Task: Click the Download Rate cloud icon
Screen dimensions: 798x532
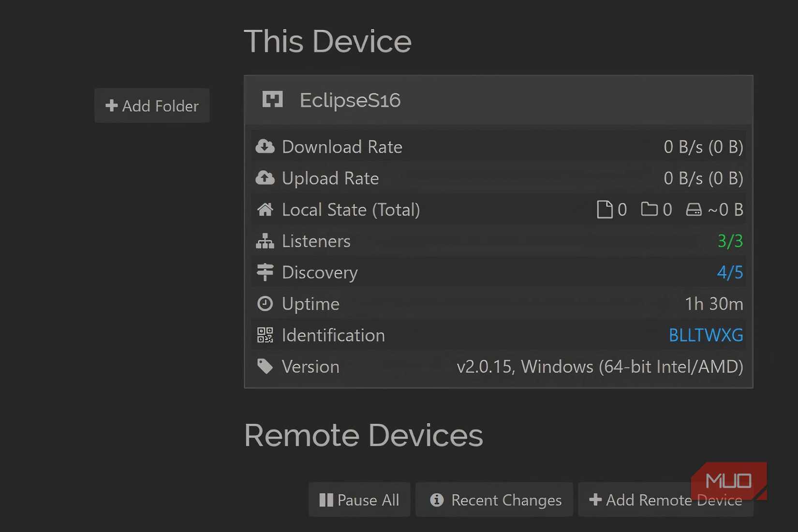Action: click(x=265, y=147)
